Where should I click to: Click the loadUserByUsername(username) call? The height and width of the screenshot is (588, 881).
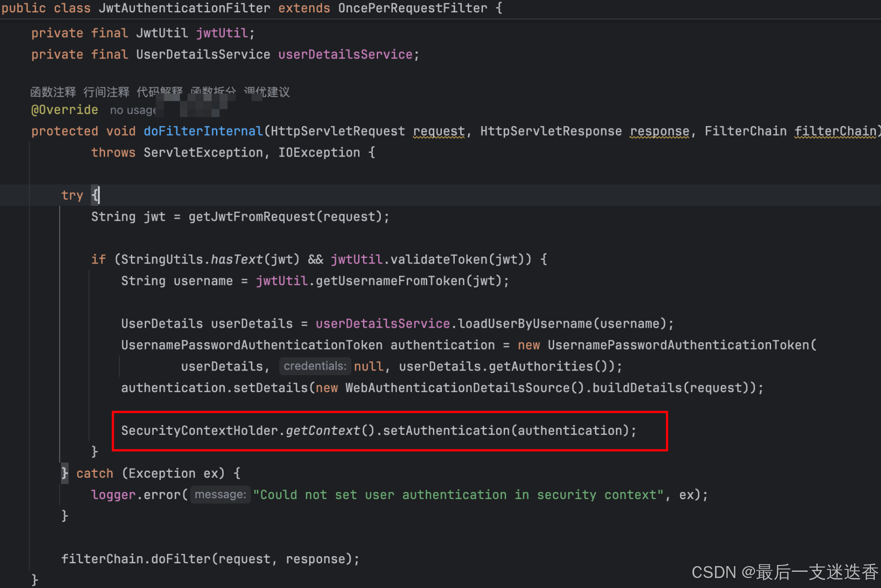562,324
